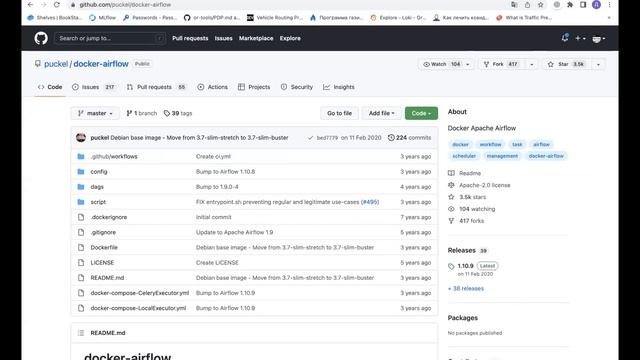Click the config folder icon

tap(81, 171)
